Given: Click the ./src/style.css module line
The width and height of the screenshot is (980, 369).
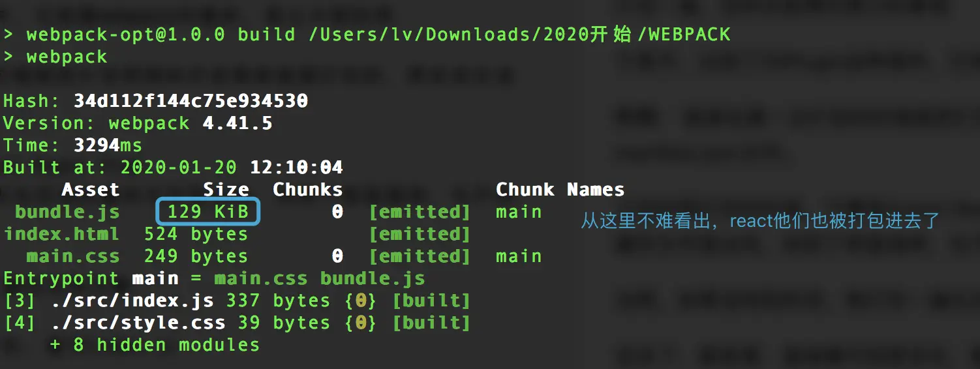Looking at the screenshot, I should coord(237,323).
